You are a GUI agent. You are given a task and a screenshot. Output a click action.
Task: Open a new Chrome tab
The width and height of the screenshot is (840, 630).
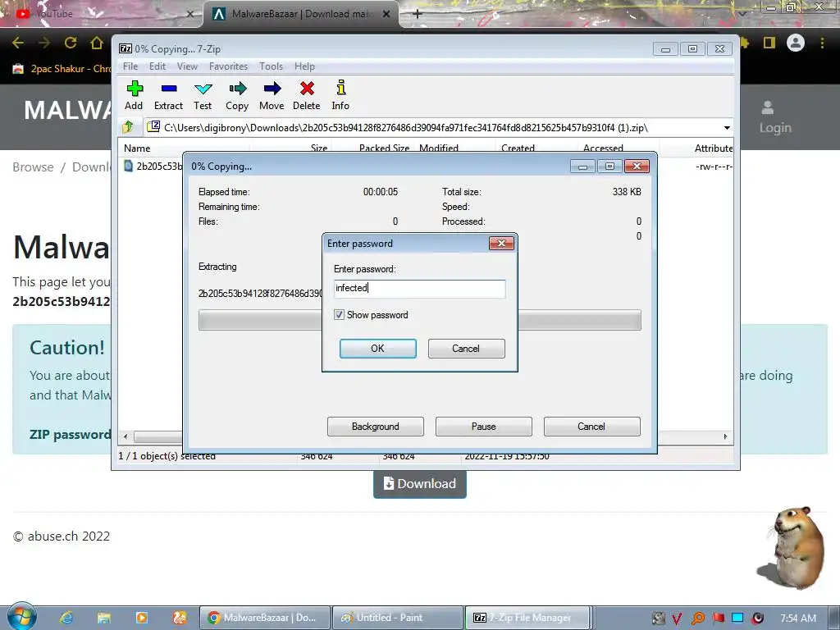(418, 14)
